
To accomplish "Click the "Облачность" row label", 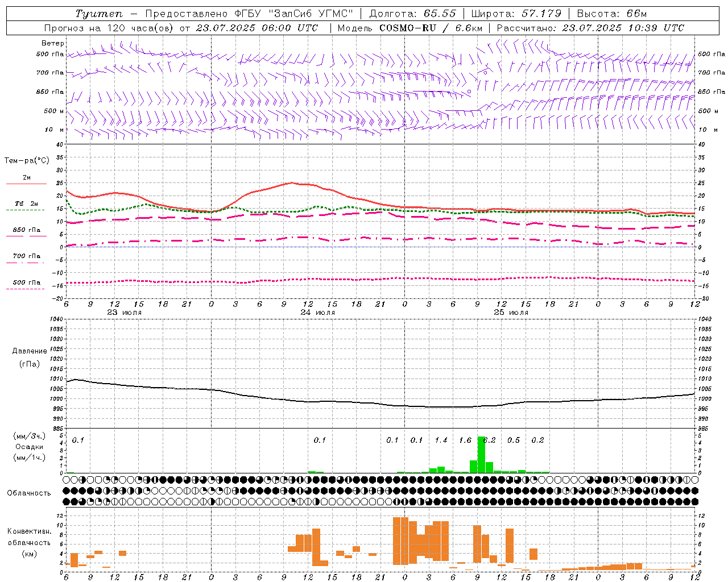I will click(29, 493).
